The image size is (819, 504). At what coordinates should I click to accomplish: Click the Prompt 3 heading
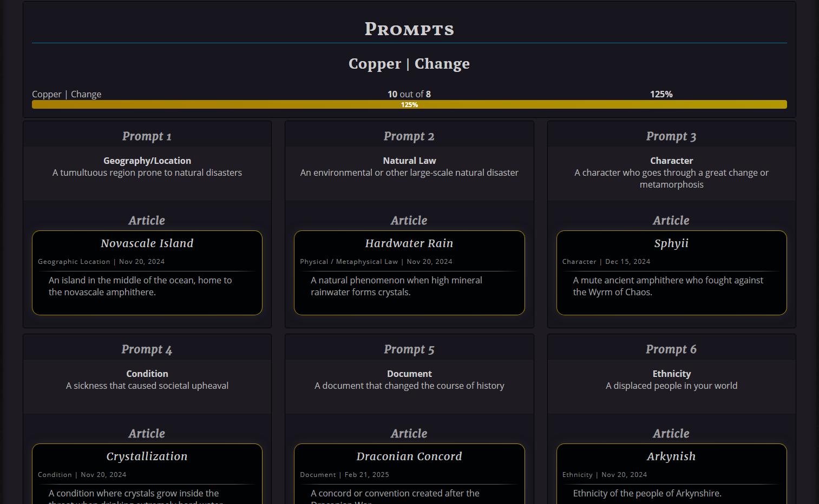pos(671,136)
